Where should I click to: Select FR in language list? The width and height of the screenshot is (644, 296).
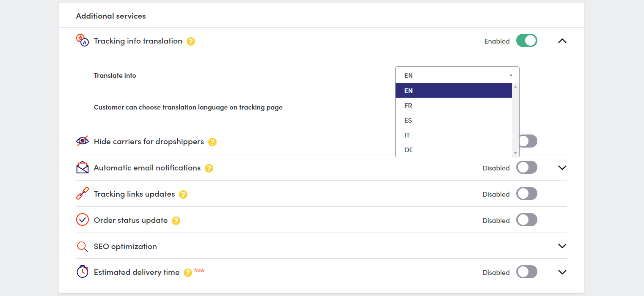pyautogui.click(x=454, y=105)
